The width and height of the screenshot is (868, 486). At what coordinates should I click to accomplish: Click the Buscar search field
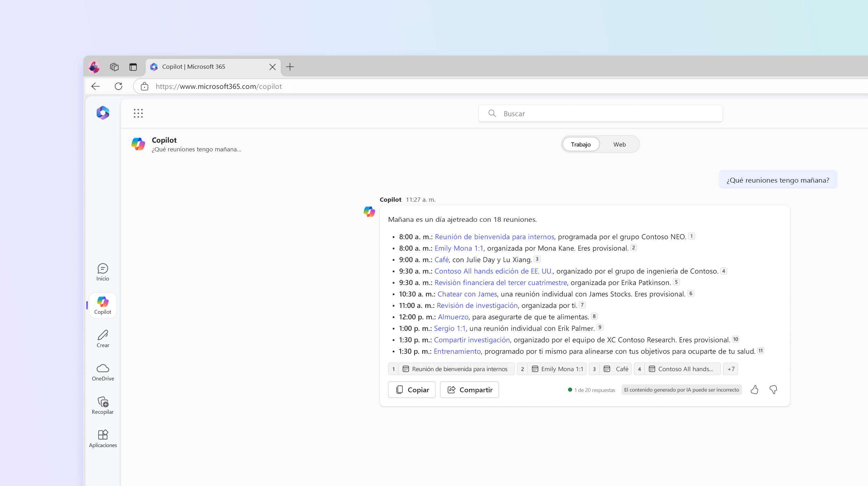(x=600, y=114)
